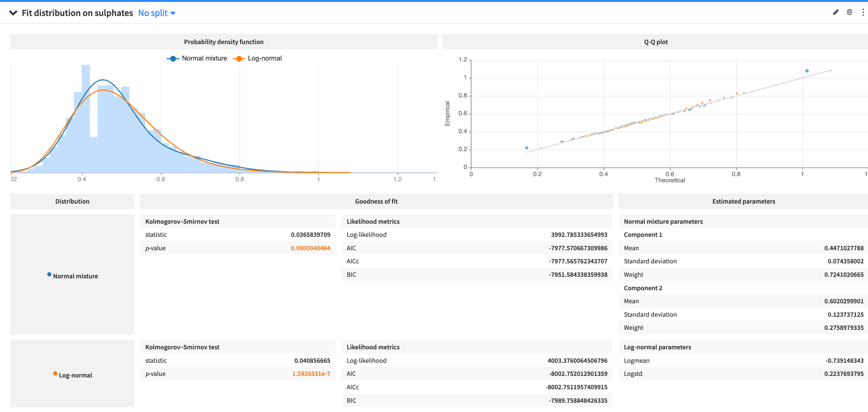Click the Component 1 subheading
Image resolution: width=868 pixels, height=412 pixels.
643,235
